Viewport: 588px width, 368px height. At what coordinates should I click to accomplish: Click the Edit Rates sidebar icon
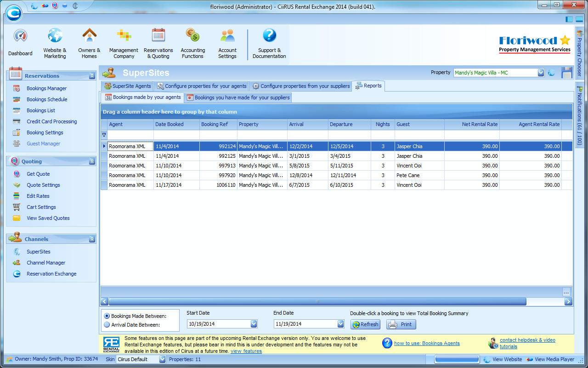(17, 196)
